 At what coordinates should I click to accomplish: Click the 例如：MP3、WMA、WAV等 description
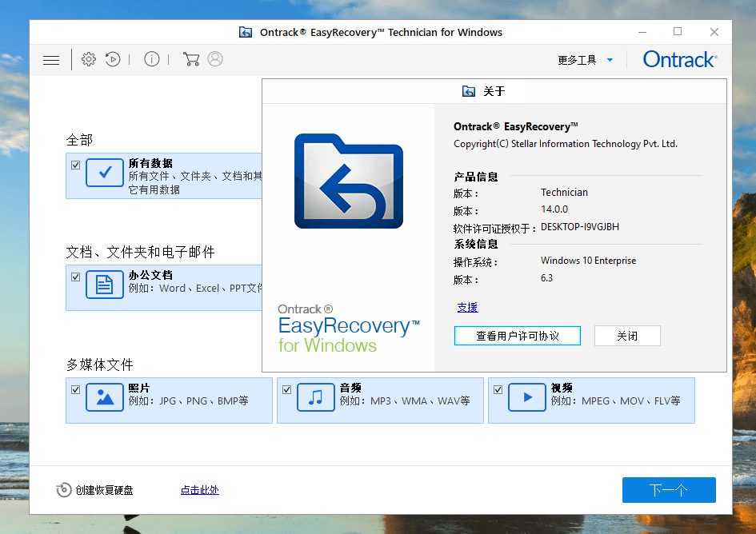point(405,401)
